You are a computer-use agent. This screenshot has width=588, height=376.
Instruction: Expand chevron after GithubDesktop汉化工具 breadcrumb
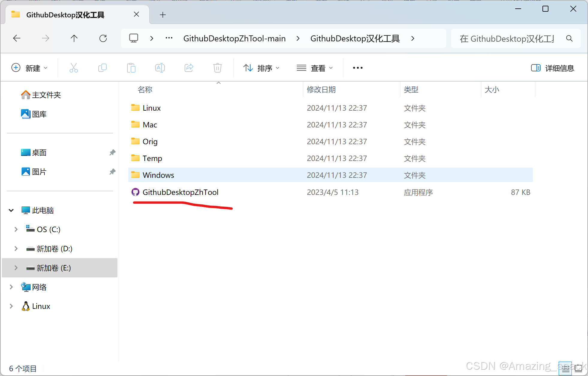413,38
